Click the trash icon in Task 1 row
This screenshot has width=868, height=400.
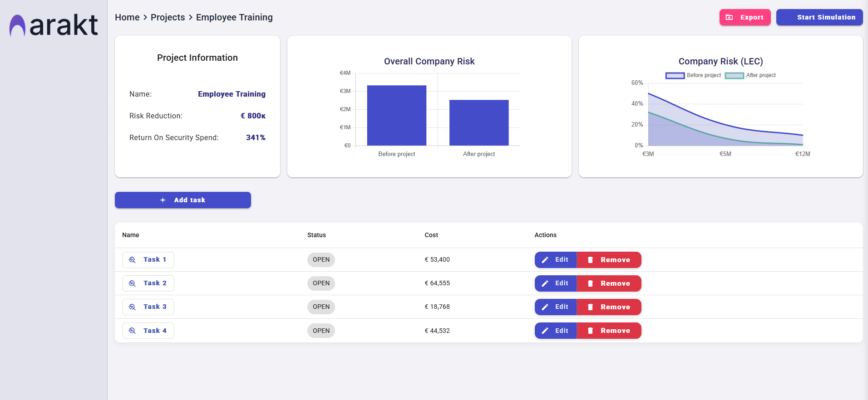(x=590, y=260)
